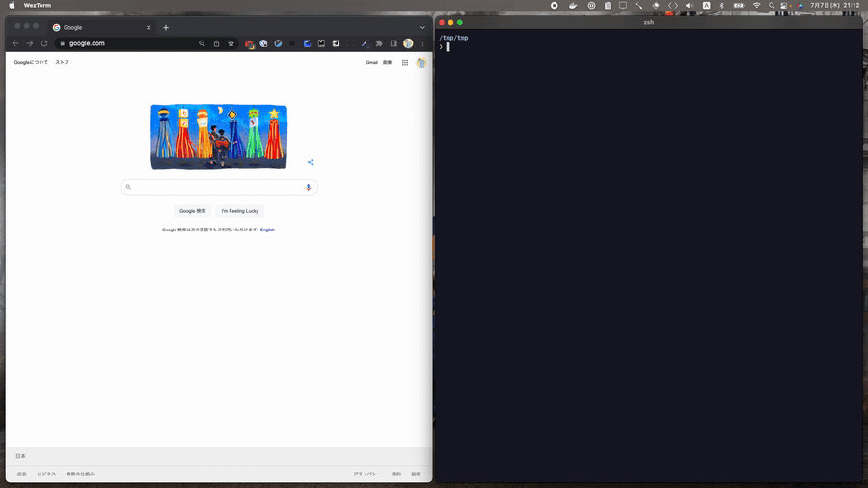
Task: Go forward in Chrome history
Action: pyautogui.click(x=30, y=43)
